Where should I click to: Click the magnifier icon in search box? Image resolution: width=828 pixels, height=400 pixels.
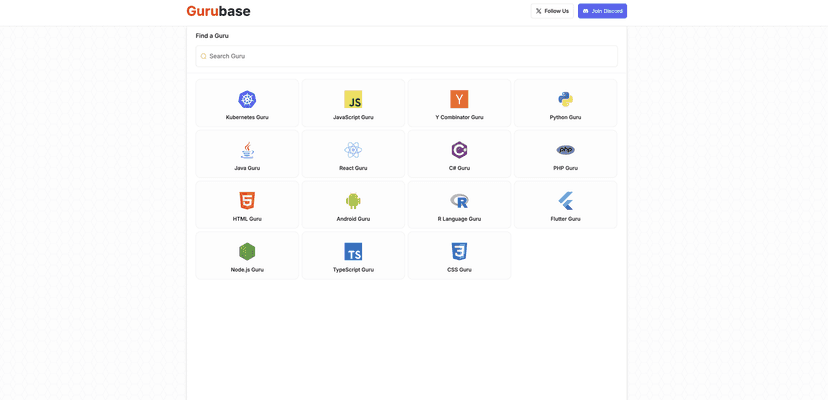point(203,56)
